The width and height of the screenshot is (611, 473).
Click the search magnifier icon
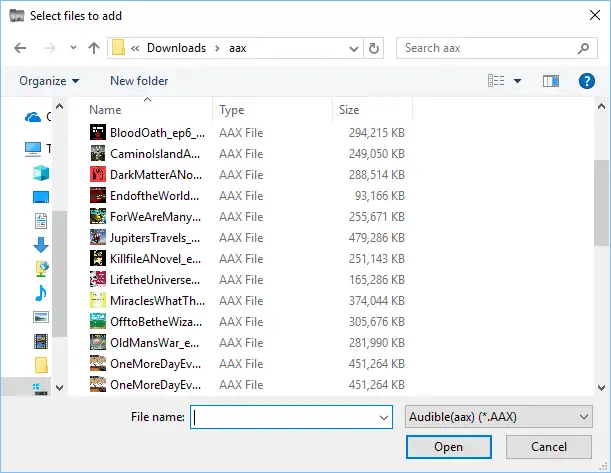(x=583, y=48)
